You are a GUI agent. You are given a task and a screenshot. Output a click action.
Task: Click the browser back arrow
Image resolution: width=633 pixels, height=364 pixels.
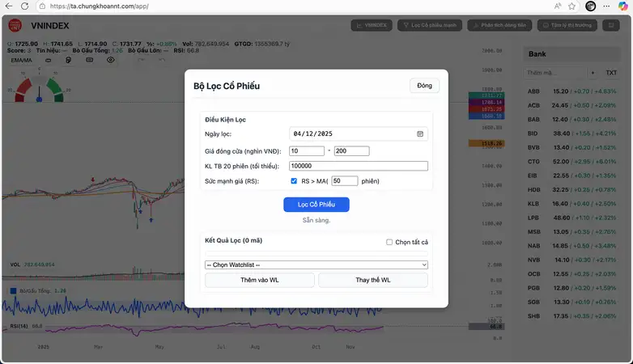(x=9, y=6)
